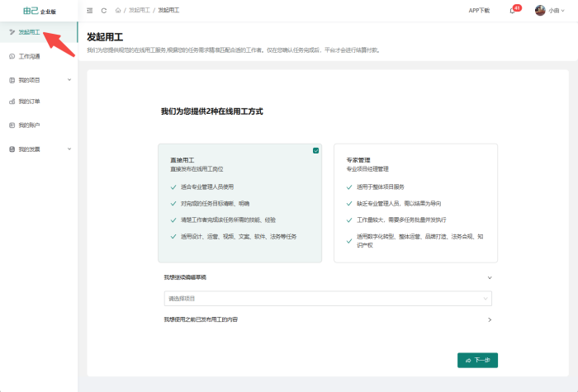Click the 发起用工 sidebar icon
The height and width of the screenshot is (392, 578).
point(12,32)
